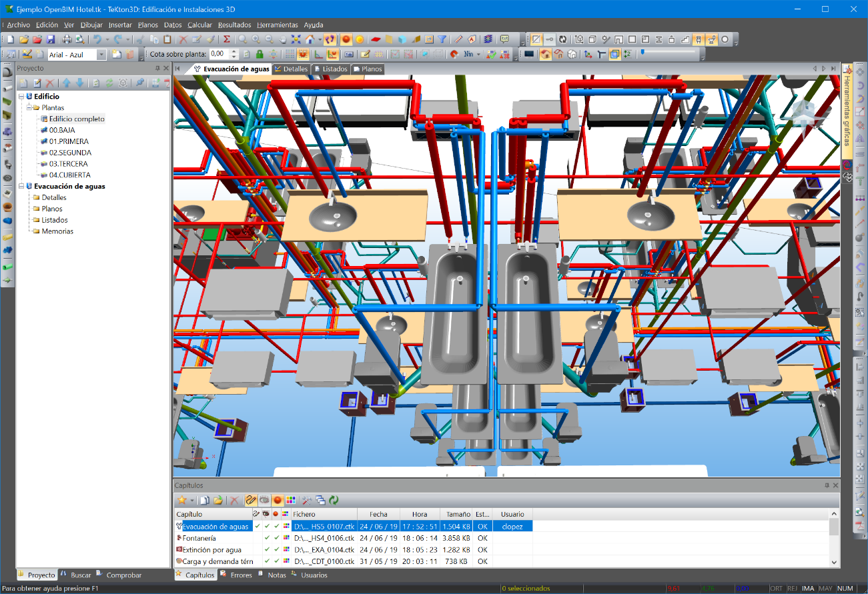Click the Undo arrow icon
Viewport: 868px width, 594px height.
[x=97, y=39]
